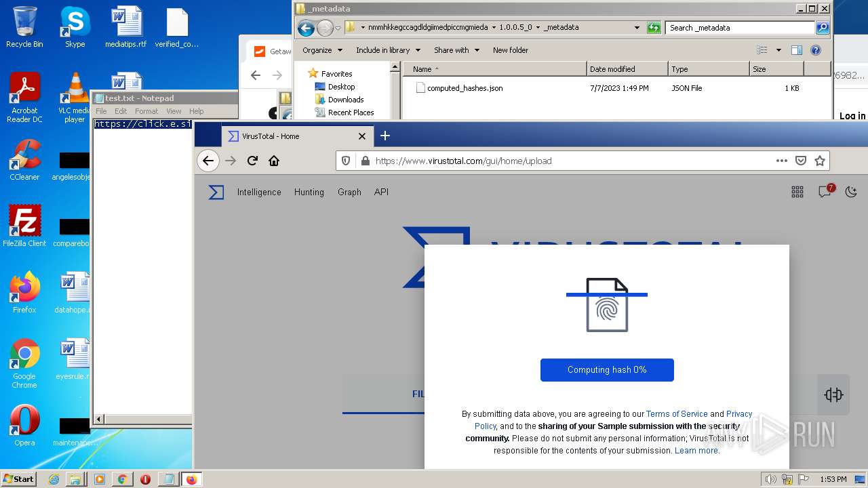Close the VirusTotal - Home tab
The height and width of the screenshot is (488, 868).
[x=362, y=136]
